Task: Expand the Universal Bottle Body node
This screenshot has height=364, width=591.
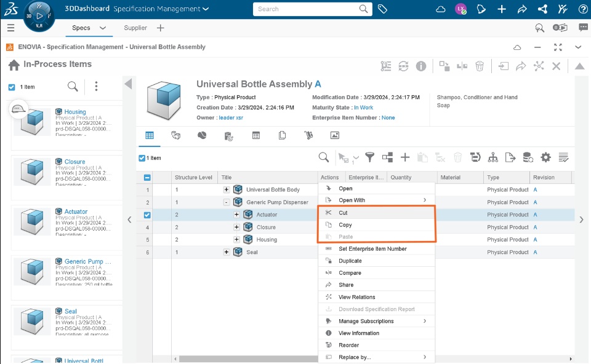Action: click(x=226, y=190)
